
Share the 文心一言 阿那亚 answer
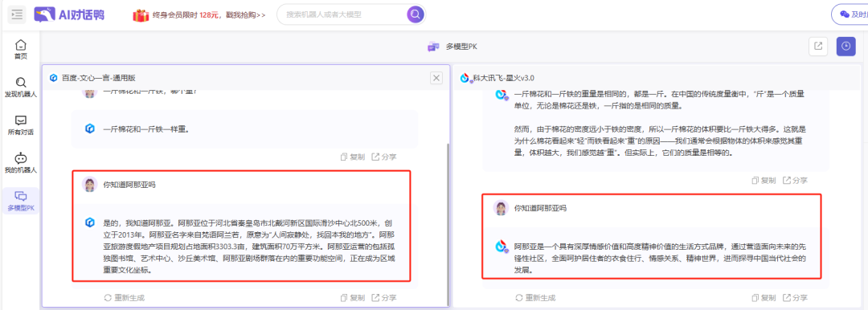pos(384,298)
